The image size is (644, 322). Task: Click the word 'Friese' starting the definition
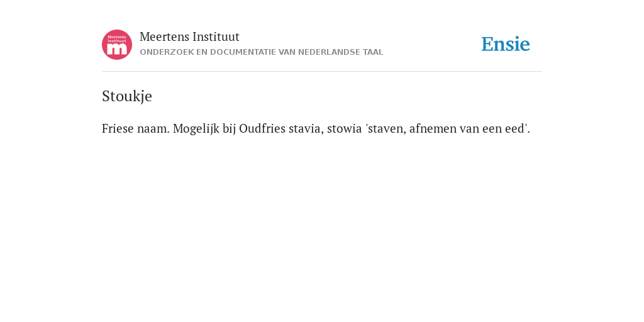118,128
